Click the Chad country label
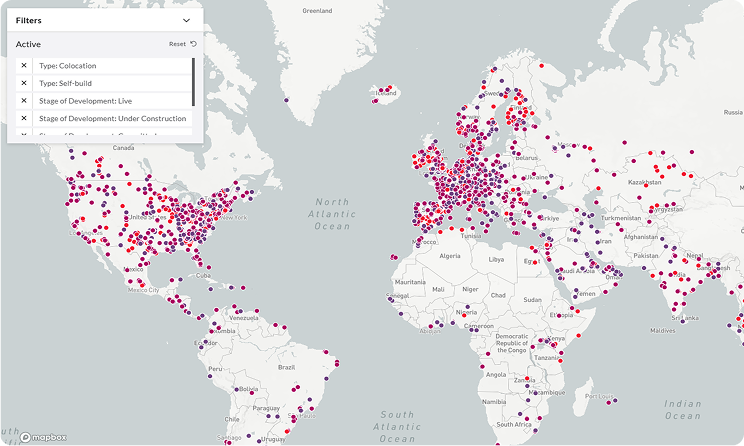 [x=498, y=295]
